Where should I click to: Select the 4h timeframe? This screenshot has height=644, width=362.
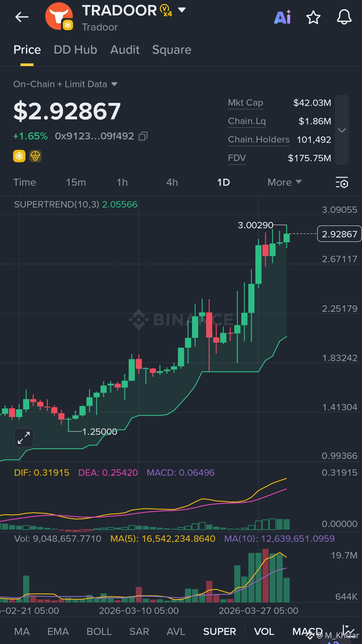(172, 182)
